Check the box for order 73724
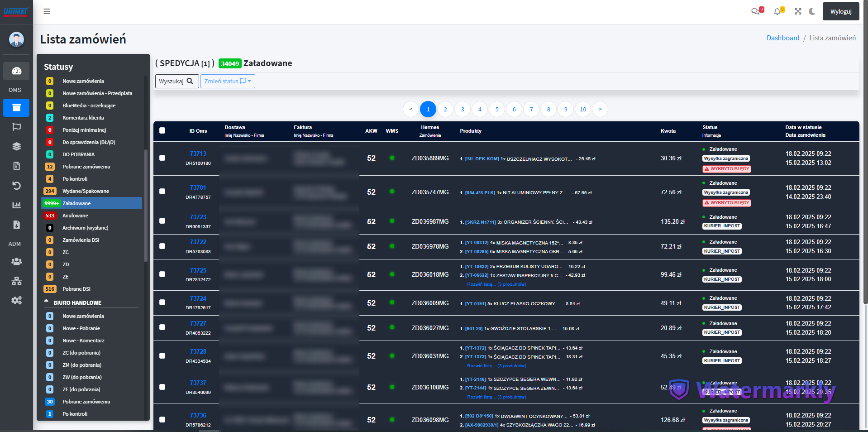This screenshot has height=432, width=868. tap(162, 302)
